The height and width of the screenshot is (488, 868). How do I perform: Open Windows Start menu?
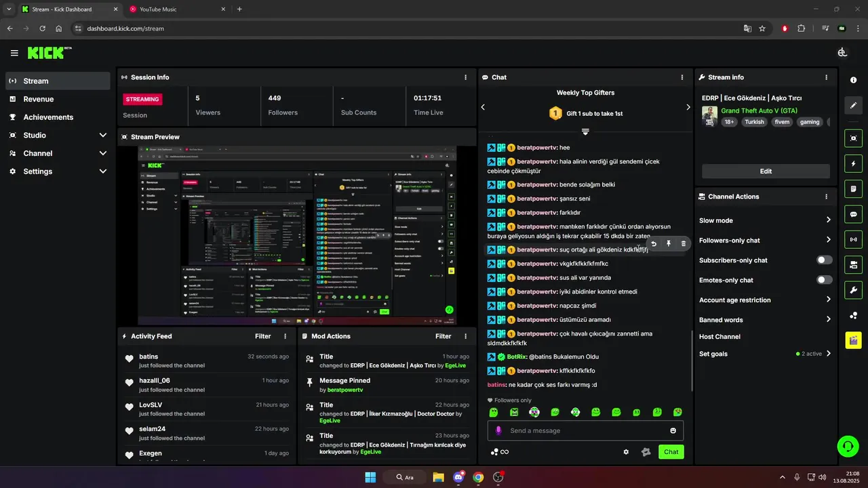370,477
